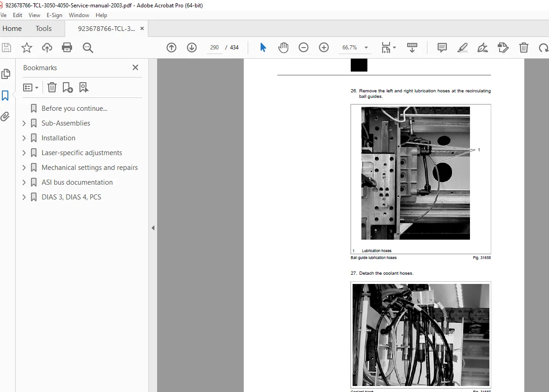The height and width of the screenshot is (392, 549).
Task: Open the Attachments panel
Action: coord(5,116)
